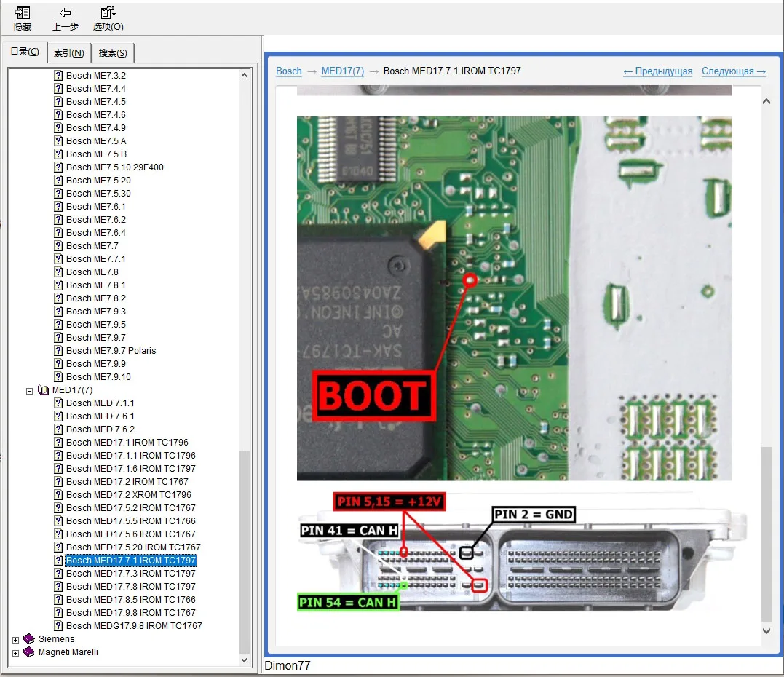The width and height of the screenshot is (784, 677).
Task: Expand the Siemens tree node
Action: pyautogui.click(x=16, y=639)
